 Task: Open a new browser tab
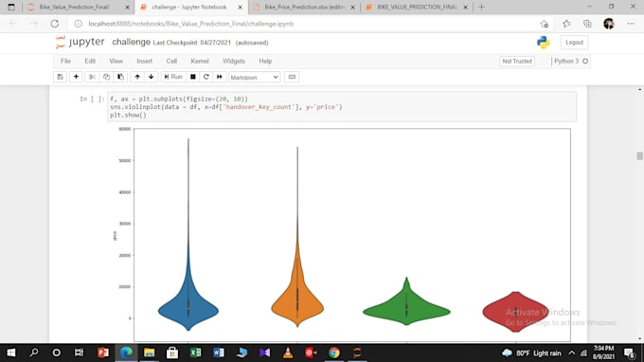click(481, 7)
